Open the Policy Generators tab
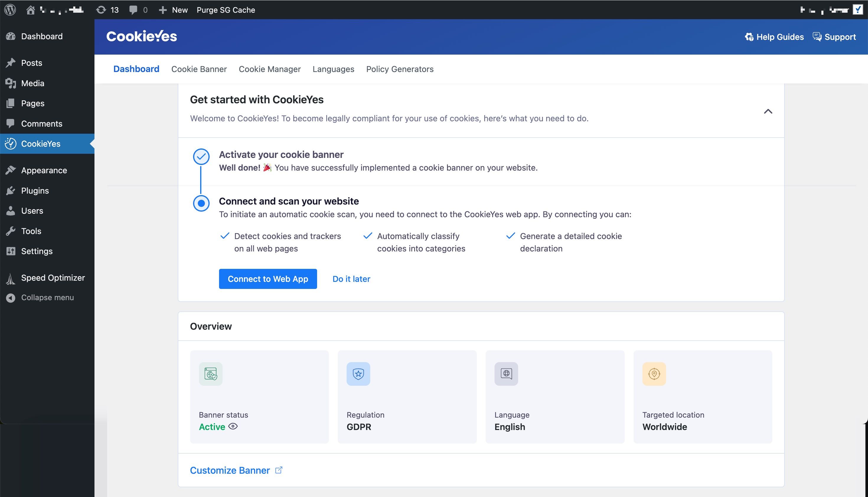 coord(400,69)
